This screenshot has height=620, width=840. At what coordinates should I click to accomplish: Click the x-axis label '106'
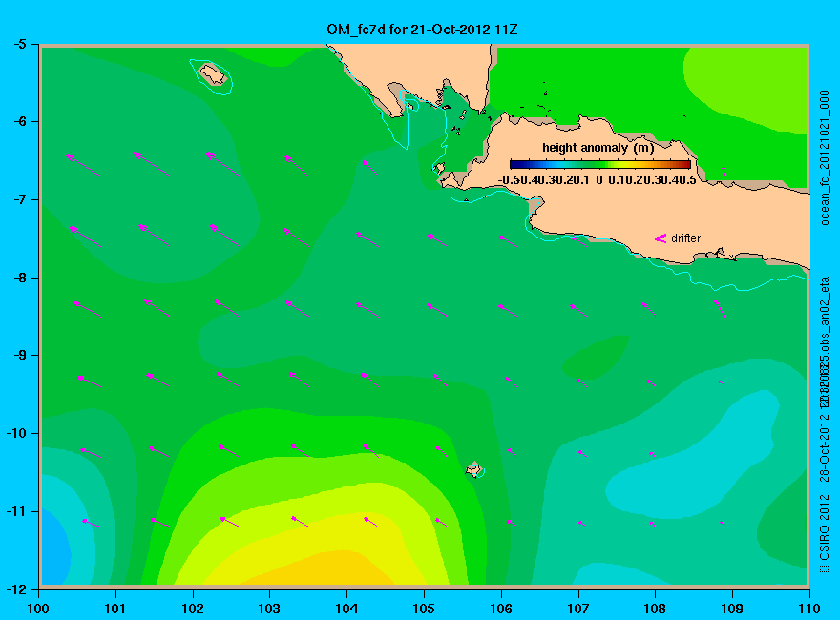(x=501, y=609)
